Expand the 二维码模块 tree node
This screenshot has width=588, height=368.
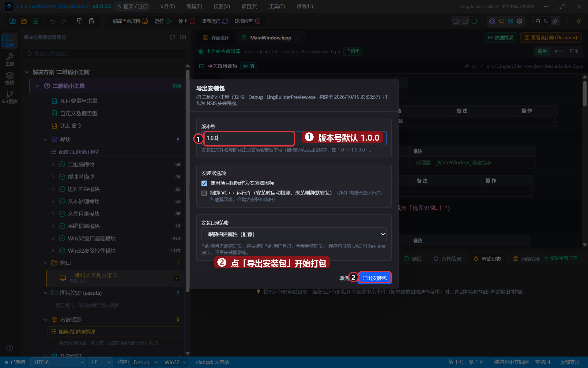coord(53,164)
